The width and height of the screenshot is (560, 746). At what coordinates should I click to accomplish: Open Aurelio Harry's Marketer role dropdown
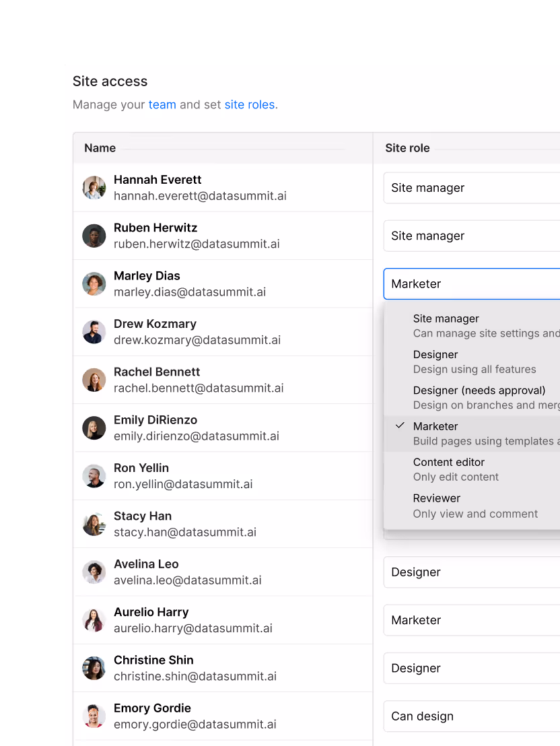pyautogui.click(x=472, y=620)
